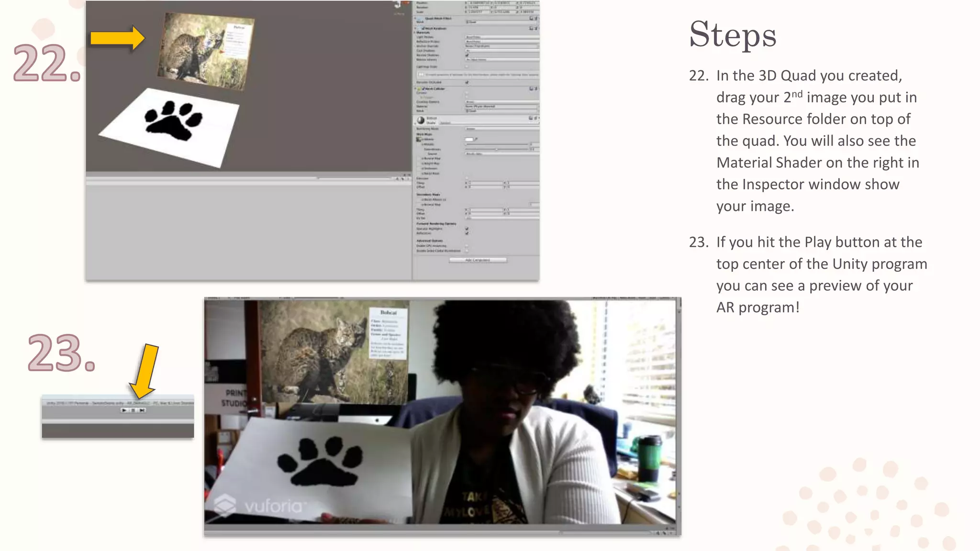The height and width of the screenshot is (551, 980).
Task: Toggle the Mesh Renderer enabled checkbox
Action: [x=423, y=28]
